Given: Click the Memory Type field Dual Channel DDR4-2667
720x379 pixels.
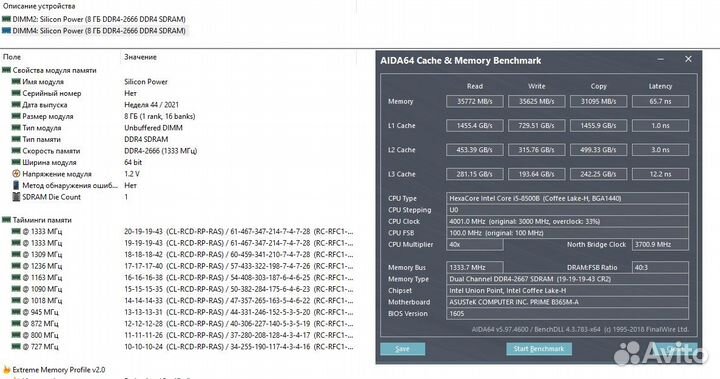Looking at the screenshot, I should point(568,279).
